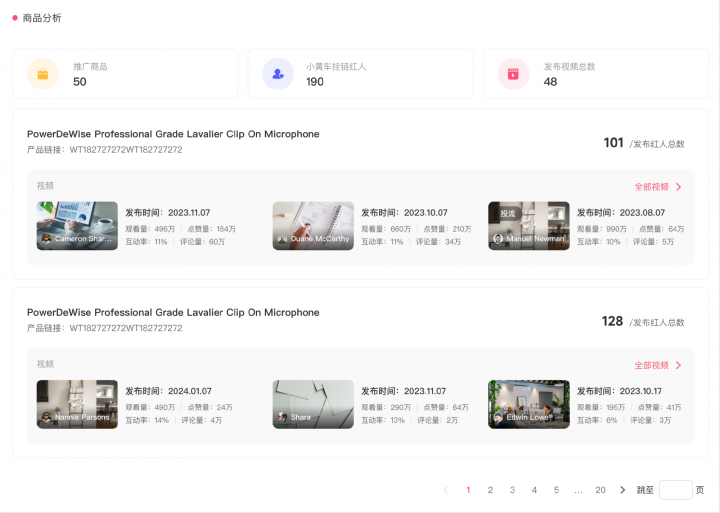
Task: Jump to page 20 in the pagination
Action: coord(600,490)
